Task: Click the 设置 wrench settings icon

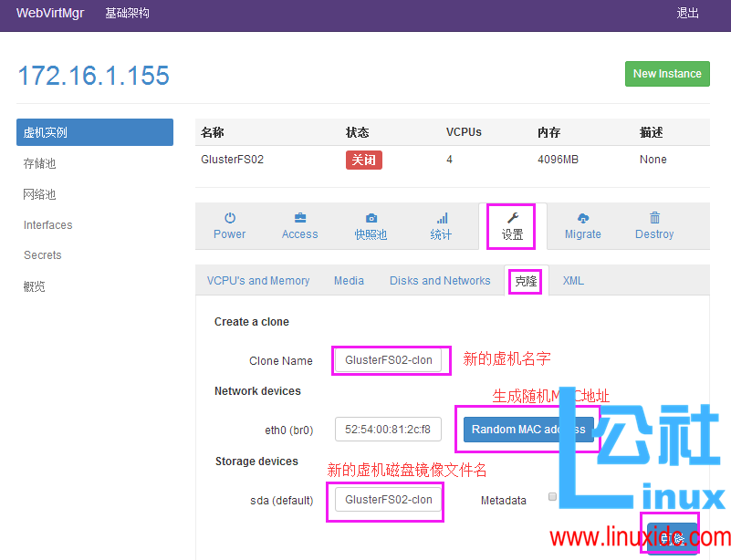Action: (510, 225)
